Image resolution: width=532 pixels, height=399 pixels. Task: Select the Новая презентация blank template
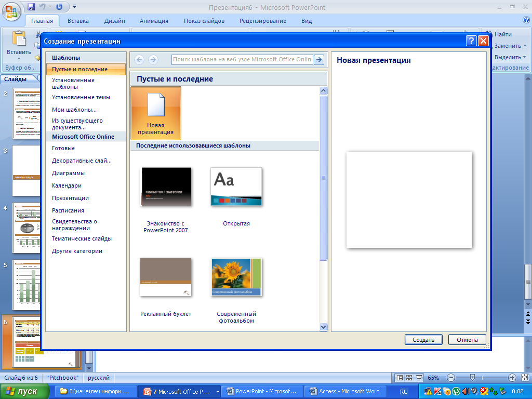coord(156,113)
